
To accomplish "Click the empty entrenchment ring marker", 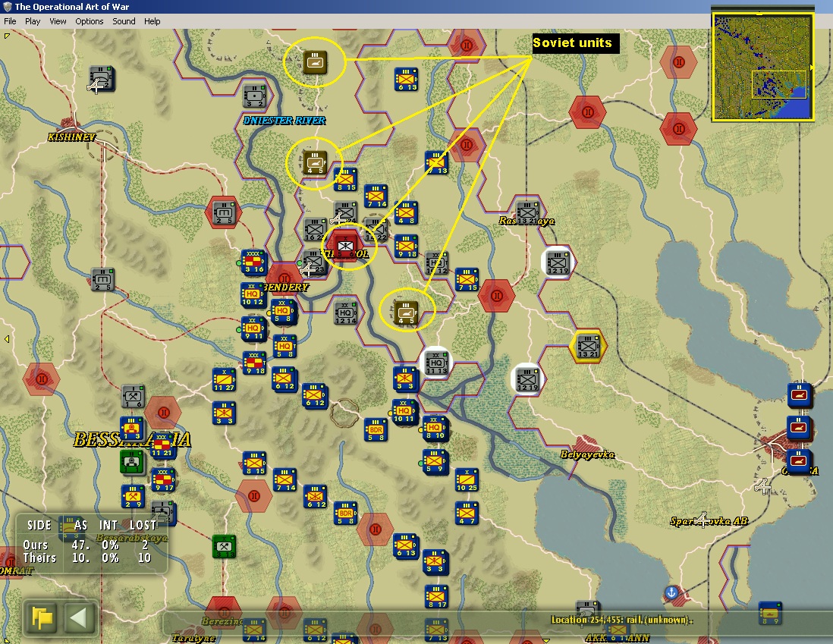I will pos(344,413).
